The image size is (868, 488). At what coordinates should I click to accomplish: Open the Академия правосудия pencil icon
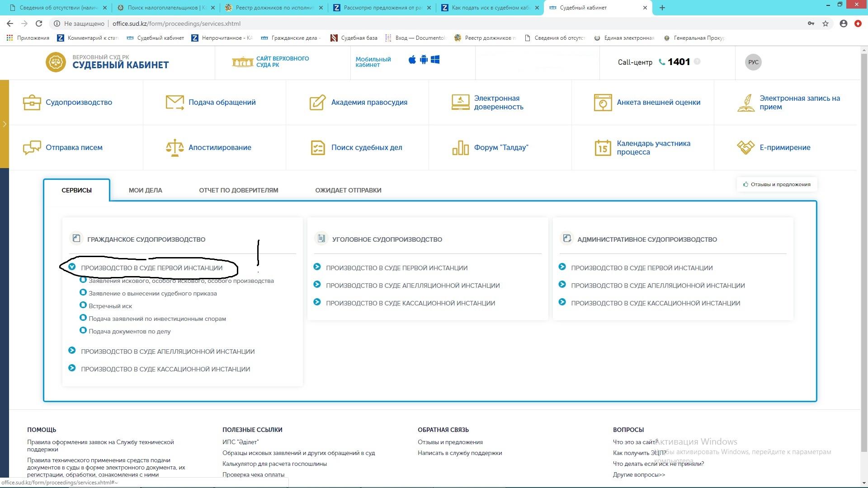point(317,102)
